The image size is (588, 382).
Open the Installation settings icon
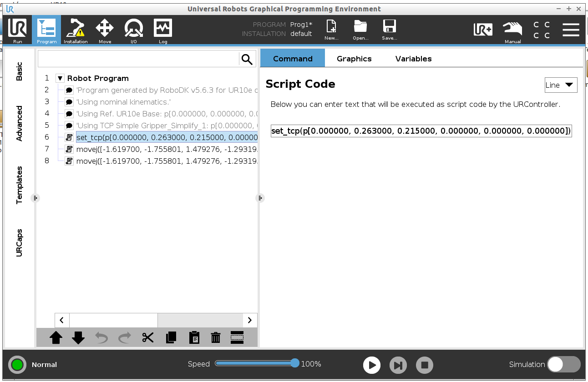[75, 31]
